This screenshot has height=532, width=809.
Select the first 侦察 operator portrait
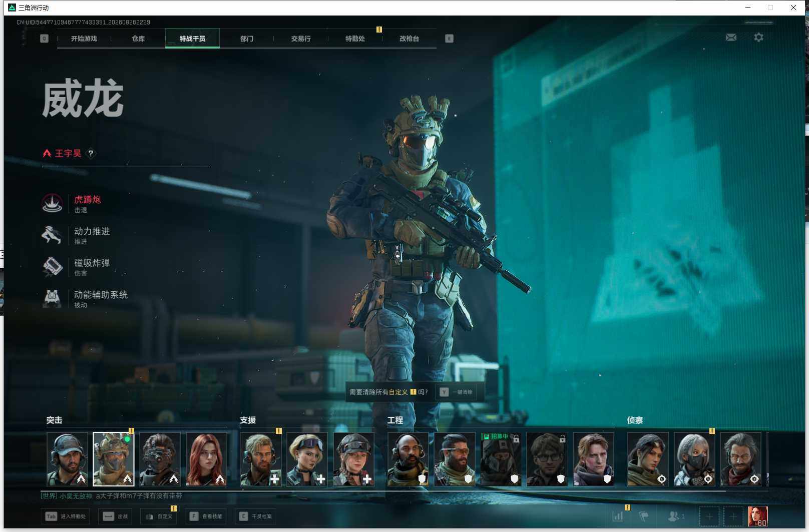click(x=648, y=459)
